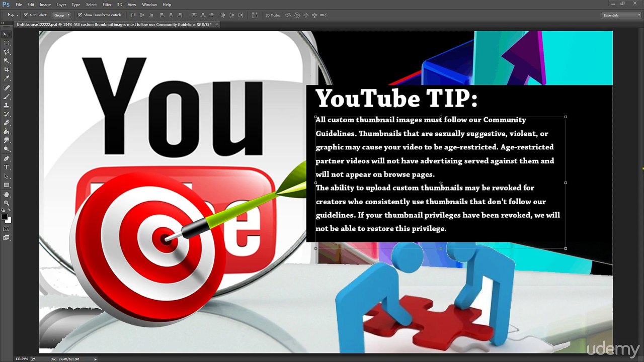Open the Image menu
The width and height of the screenshot is (644, 362).
point(45,5)
